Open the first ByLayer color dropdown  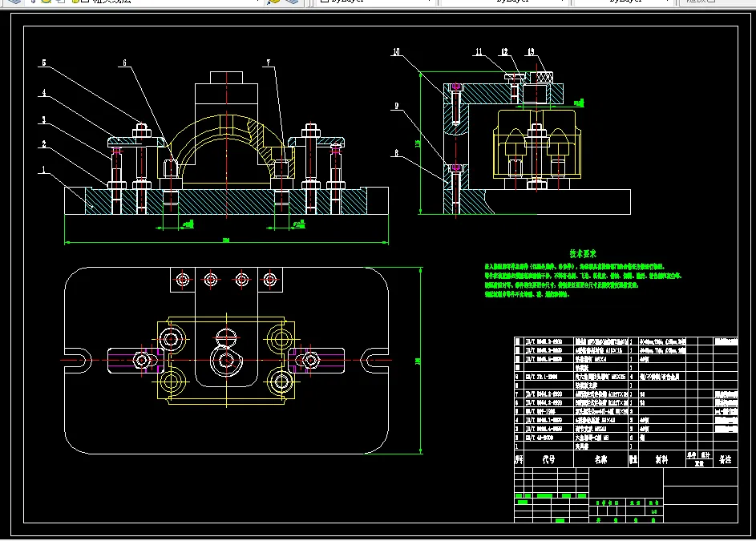pos(429,2)
